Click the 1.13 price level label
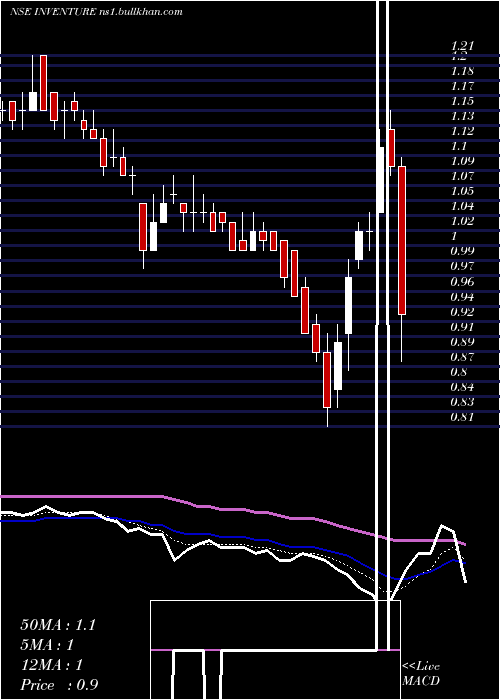500x700 pixels. pyautogui.click(x=462, y=116)
